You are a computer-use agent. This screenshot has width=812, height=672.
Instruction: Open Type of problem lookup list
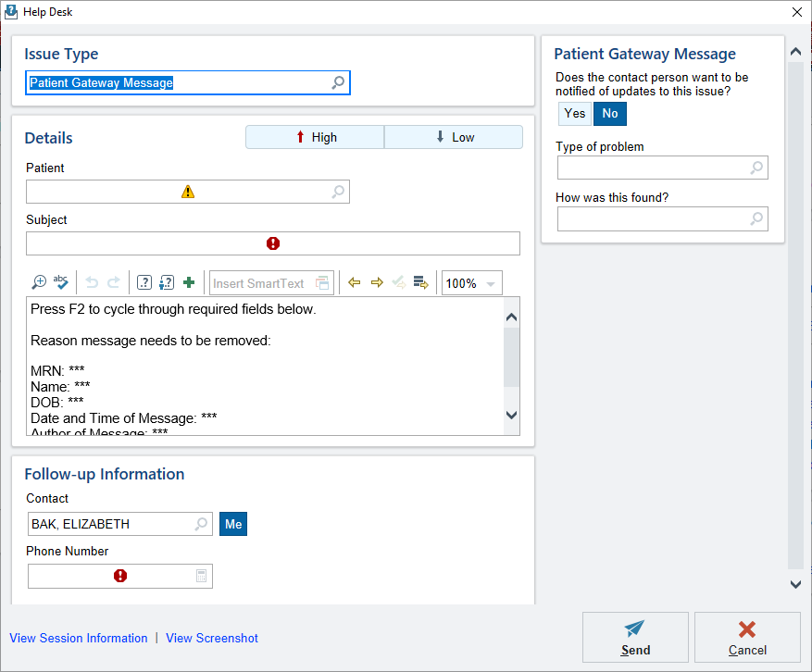[x=756, y=168]
